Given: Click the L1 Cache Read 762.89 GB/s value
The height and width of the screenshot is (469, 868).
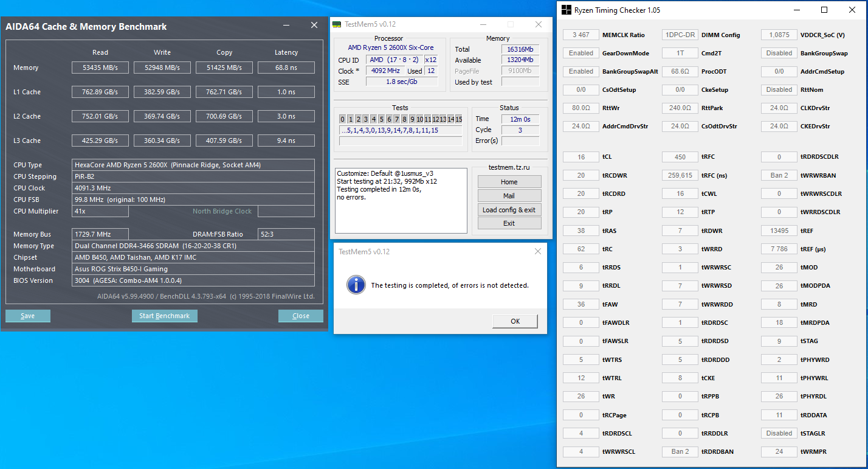Looking at the screenshot, I should [100, 92].
